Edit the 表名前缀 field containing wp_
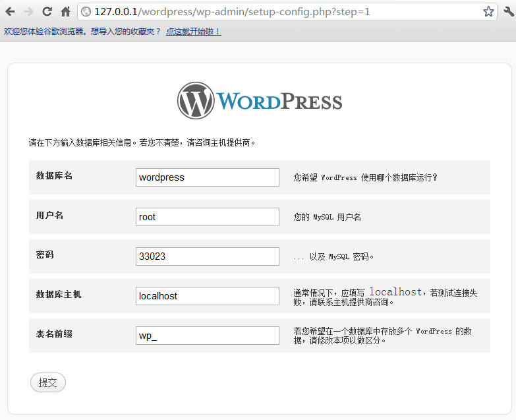The image size is (516, 420). pos(208,336)
